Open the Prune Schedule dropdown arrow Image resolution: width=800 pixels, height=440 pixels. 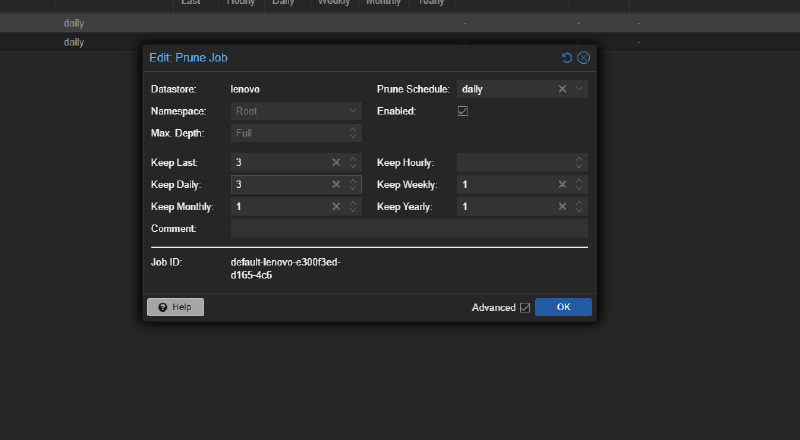point(579,89)
